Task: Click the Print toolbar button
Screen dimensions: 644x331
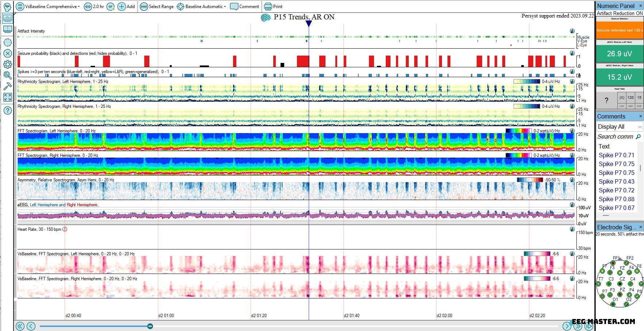Action: (273, 7)
